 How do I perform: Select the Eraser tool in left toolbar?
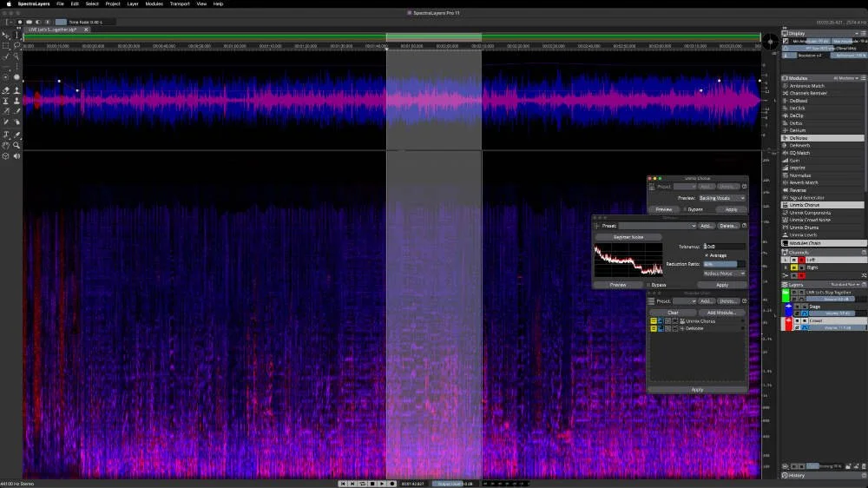click(5, 90)
